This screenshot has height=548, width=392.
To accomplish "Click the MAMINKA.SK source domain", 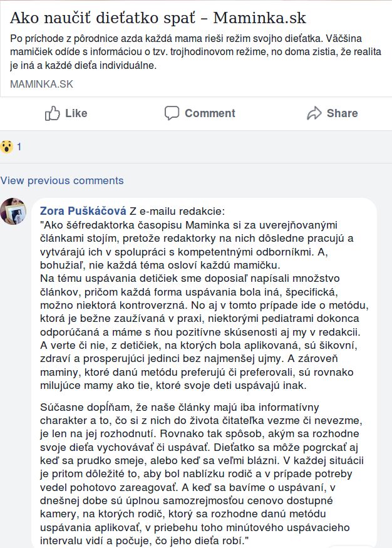I will 41,84.
